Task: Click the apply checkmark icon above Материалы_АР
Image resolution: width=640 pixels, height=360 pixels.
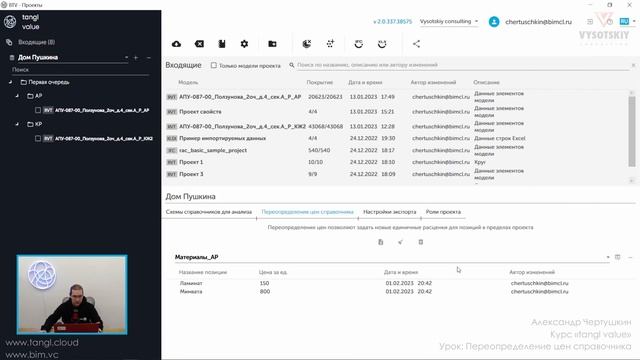Action: coord(400,242)
